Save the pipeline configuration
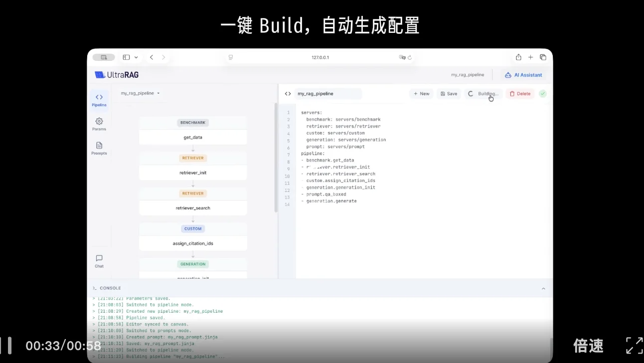Screen dimensions: 644x363 (448, 93)
